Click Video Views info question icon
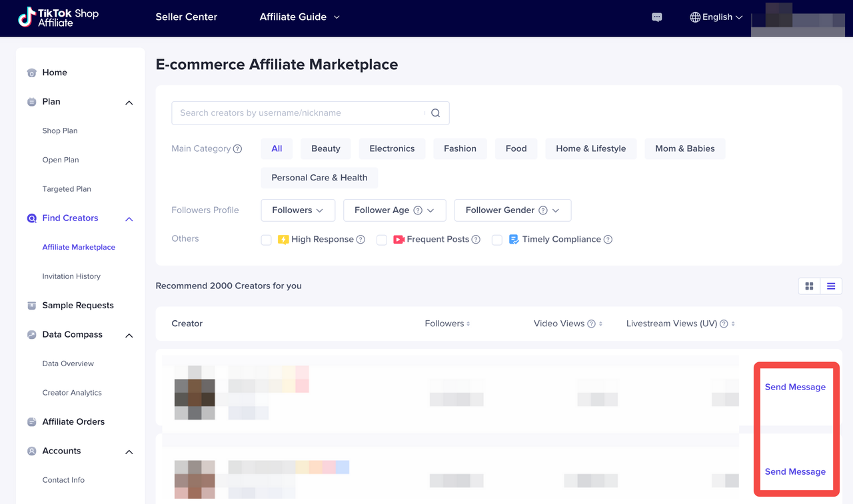Screen dimensions: 853x504 (591, 324)
